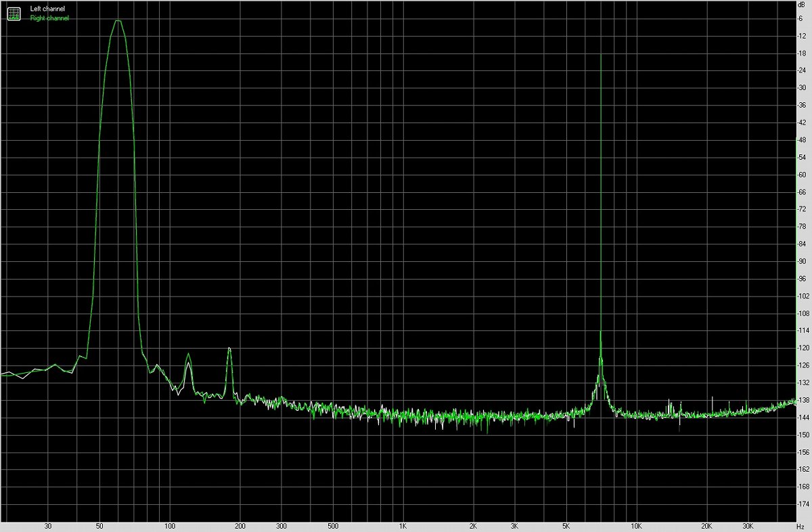Click the -102 dB scale value
Viewport: 812px width, 532px height.
(x=803, y=296)
